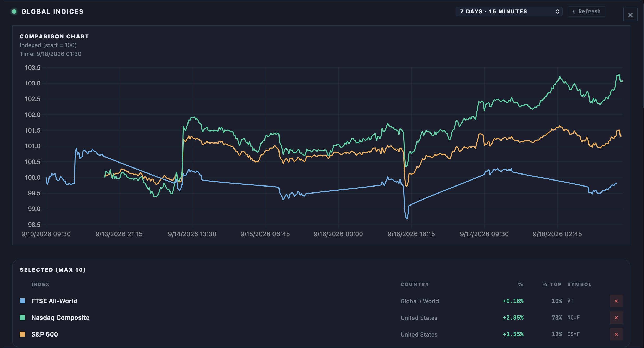
Task: Close the Global Indices panel
Action: pyautogui.click(x=630, y=15)
